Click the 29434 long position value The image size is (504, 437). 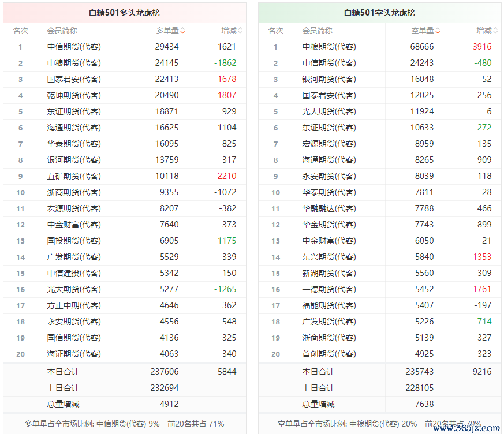[x=167, y=47]
